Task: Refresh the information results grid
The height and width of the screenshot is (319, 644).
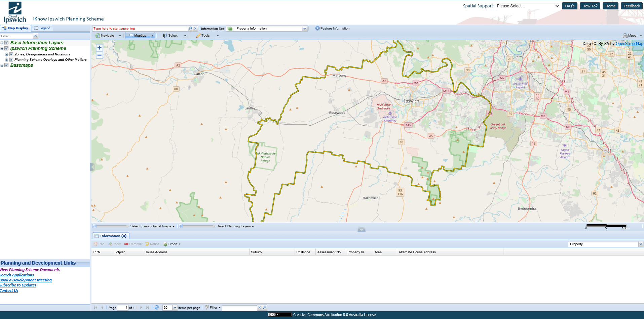Action: tap(157, 308)
